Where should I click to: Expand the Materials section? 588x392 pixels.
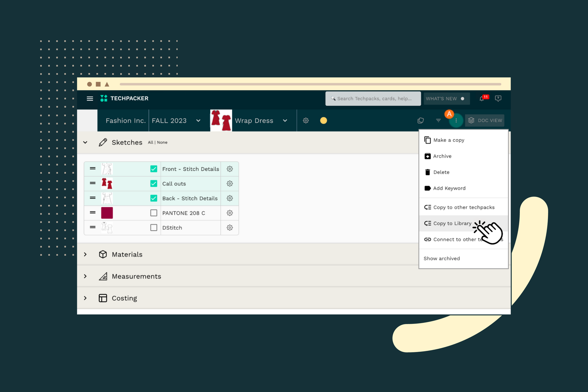tap(86, 254)
